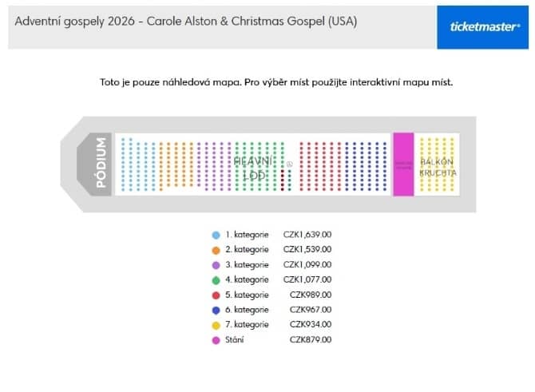Image resolution: width=535 pixels, height=392 pixels.
Task: Click the BALKÓN KRUCHTA section label
Action: point(438,167)
